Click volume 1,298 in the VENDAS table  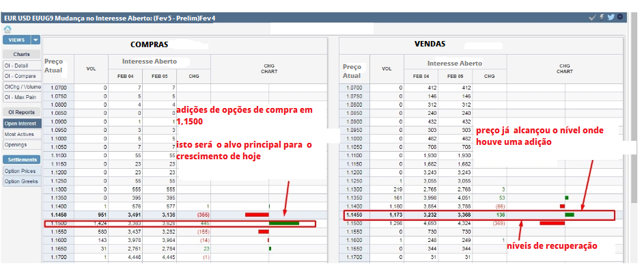395,223
